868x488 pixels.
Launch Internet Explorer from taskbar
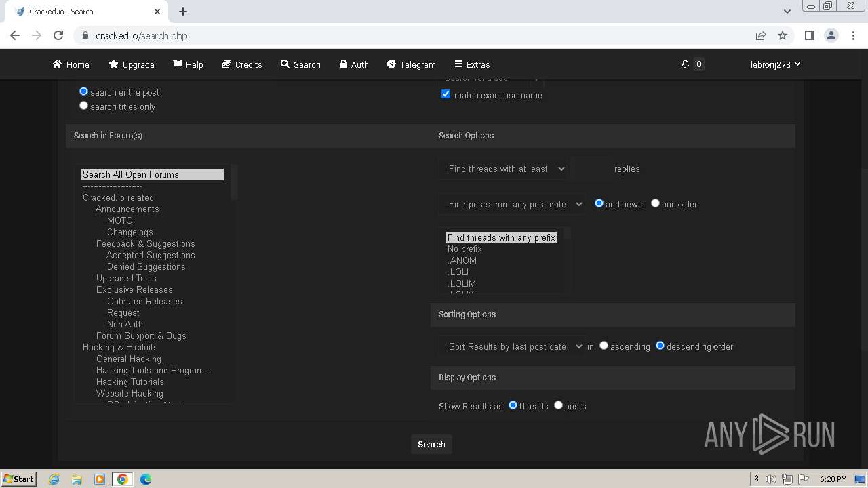(54, 479)
